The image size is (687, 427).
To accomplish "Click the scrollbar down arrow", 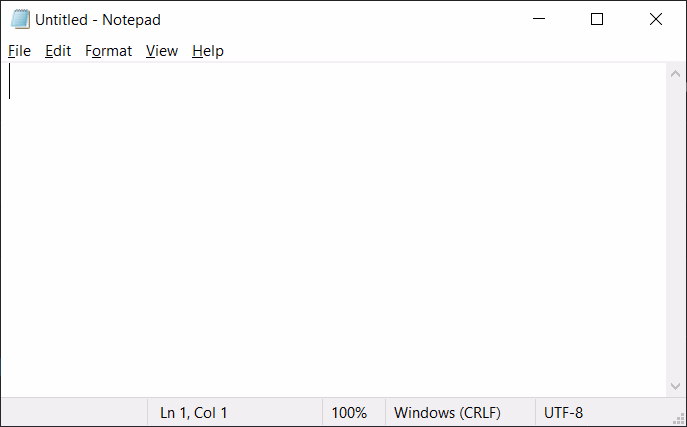I will 676,386.
